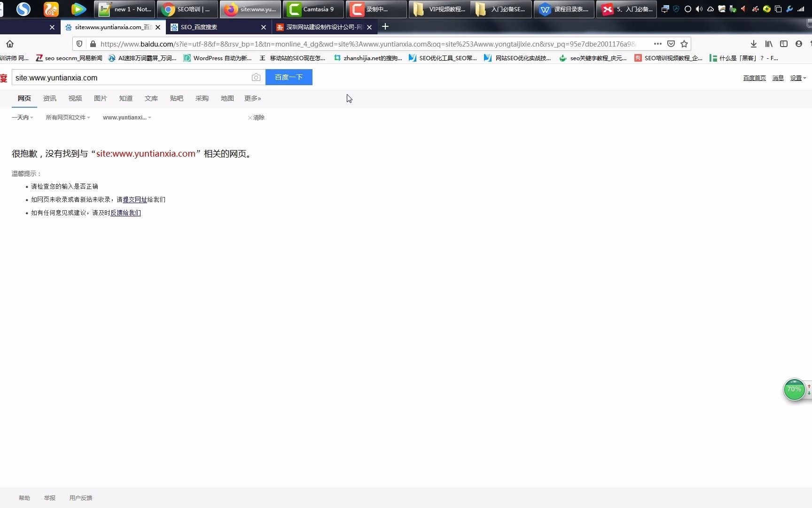Screen dimensions: 812x508
Task: Switch to Camtasia 9 taskbar window
Action: coord(313,9)
